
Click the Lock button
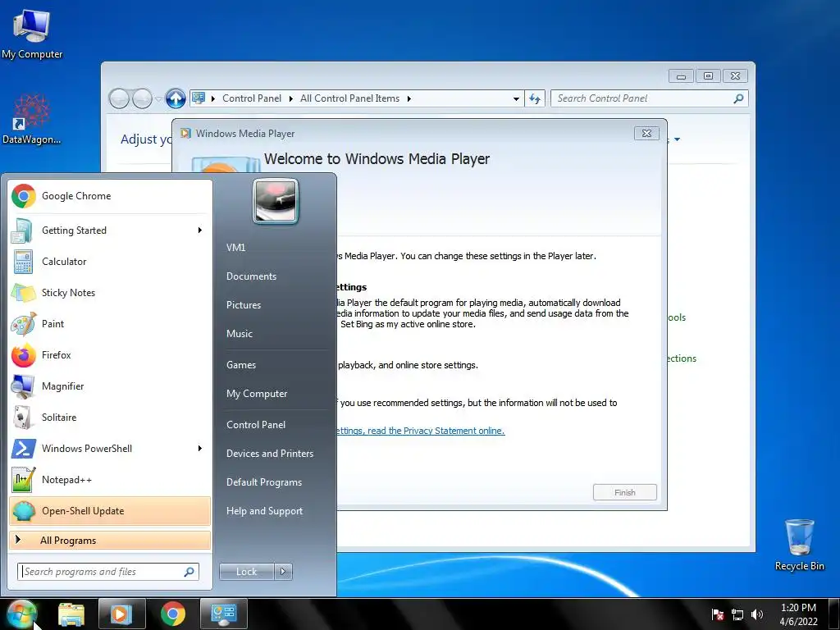pos(246,572)
